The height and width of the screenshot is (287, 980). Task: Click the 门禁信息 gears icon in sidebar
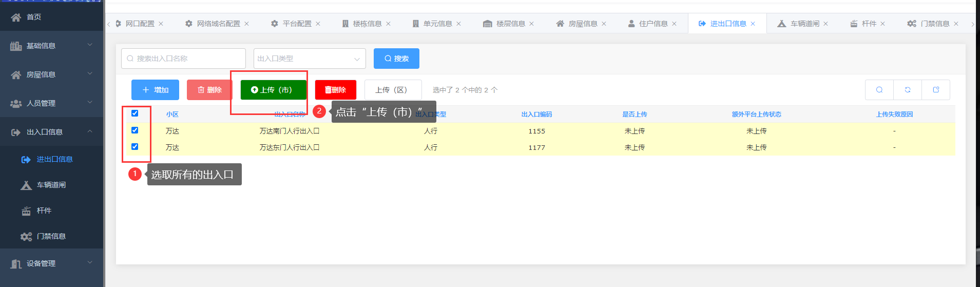pos(26,237)
